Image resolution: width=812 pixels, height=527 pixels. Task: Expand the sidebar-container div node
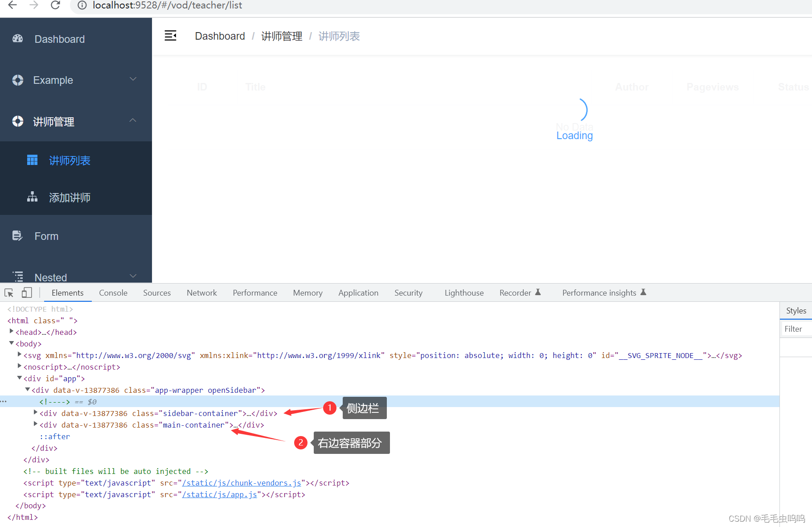point(36,412)
